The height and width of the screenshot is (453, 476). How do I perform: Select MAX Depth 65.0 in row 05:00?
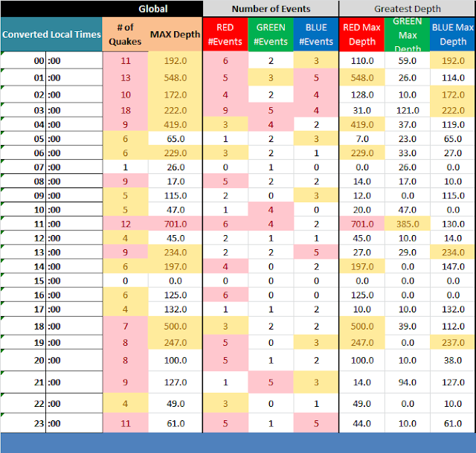point(176,139)
